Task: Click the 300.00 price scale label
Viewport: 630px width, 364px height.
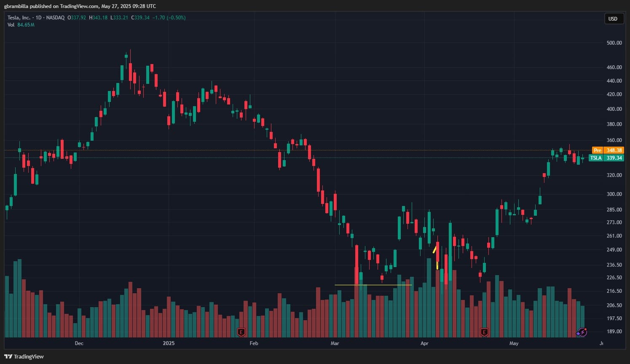Action: coord(614,194)
